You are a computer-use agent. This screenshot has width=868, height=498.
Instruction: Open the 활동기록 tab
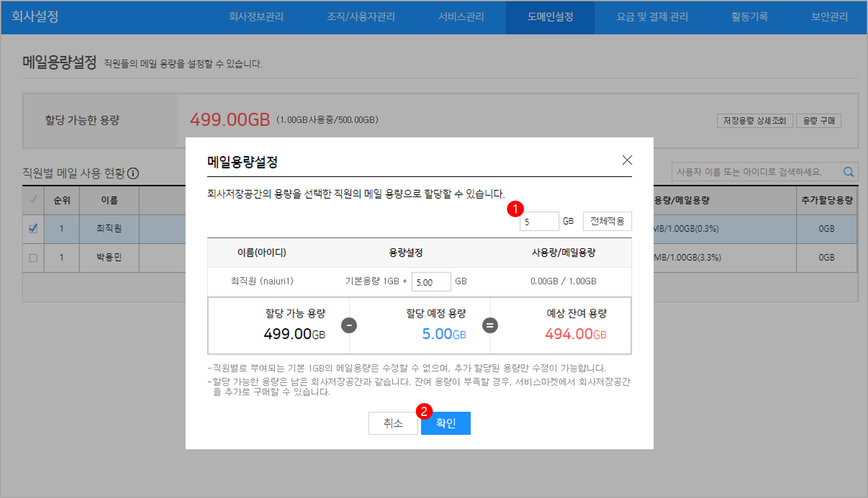pos(749,17)
